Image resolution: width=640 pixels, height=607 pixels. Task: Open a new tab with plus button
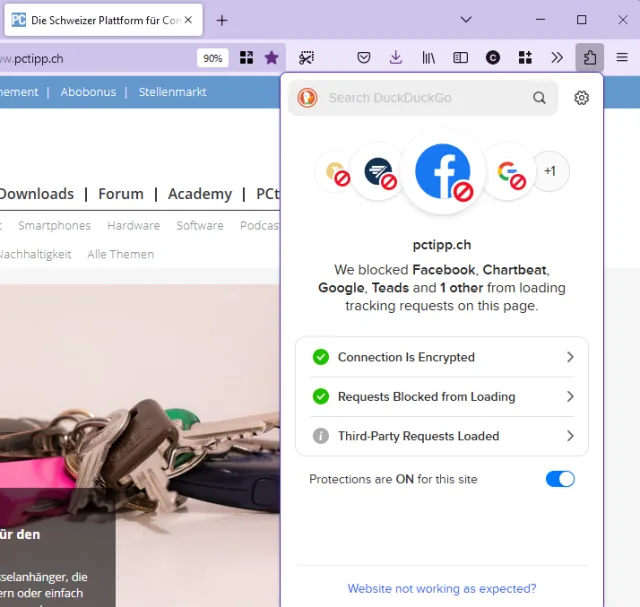(222, 20)
